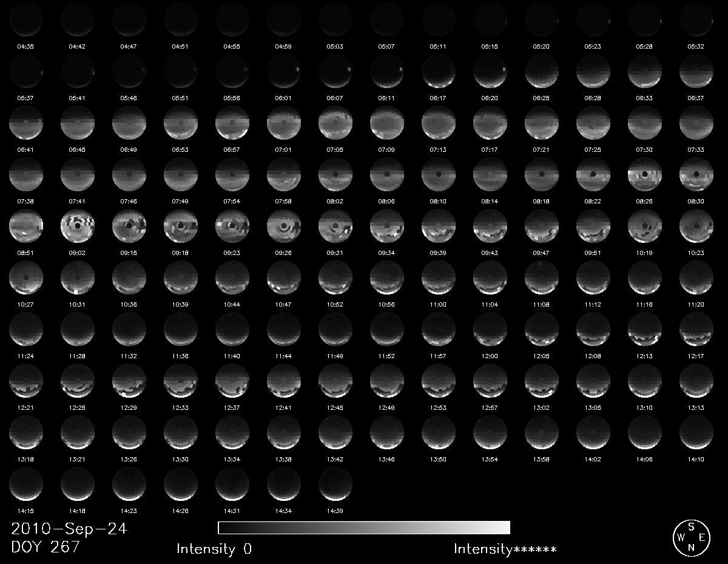Image resolution: width=728 pixels, height=564 pixels.
Task: Open the sky image above 12:37
Action: click(x=232, y=381)
